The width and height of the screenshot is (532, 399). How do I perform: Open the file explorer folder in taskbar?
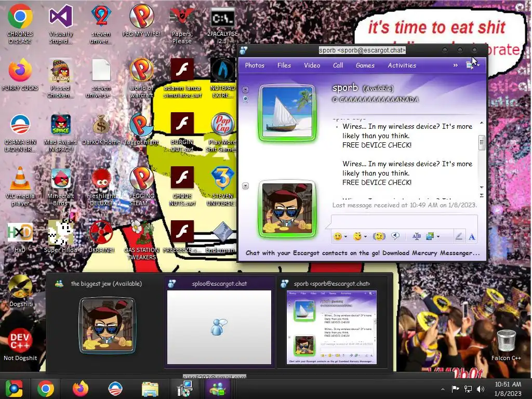pyautogui.click(x=150, y=389)
